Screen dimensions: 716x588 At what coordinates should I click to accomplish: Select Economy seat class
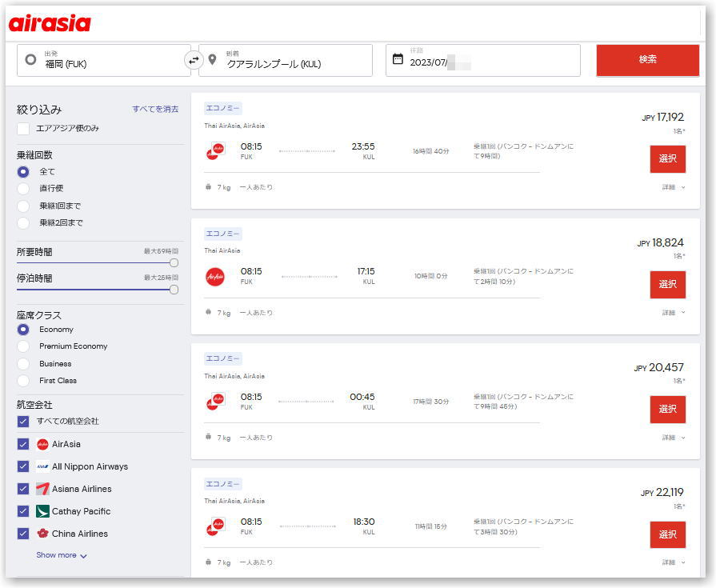[x=23, y=329]
